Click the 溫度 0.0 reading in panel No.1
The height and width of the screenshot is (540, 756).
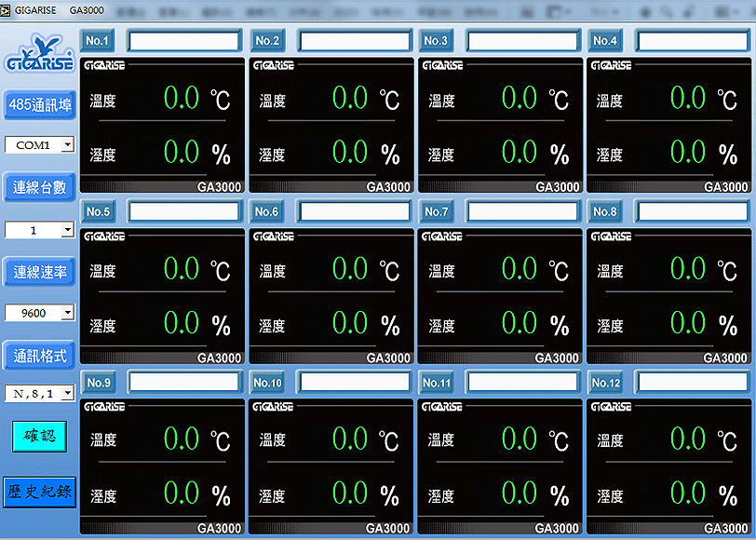pyautogui.click(x=182, y=98)
